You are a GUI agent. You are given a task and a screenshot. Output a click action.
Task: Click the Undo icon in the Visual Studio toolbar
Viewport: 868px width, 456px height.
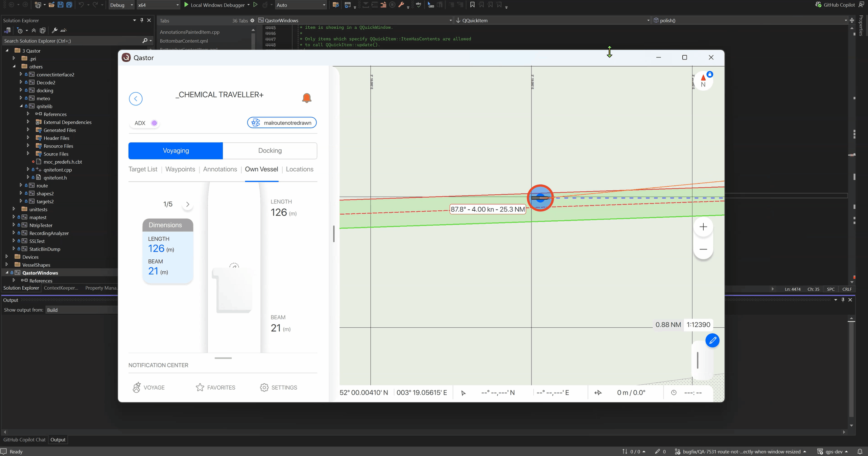(x=81, y=5)
